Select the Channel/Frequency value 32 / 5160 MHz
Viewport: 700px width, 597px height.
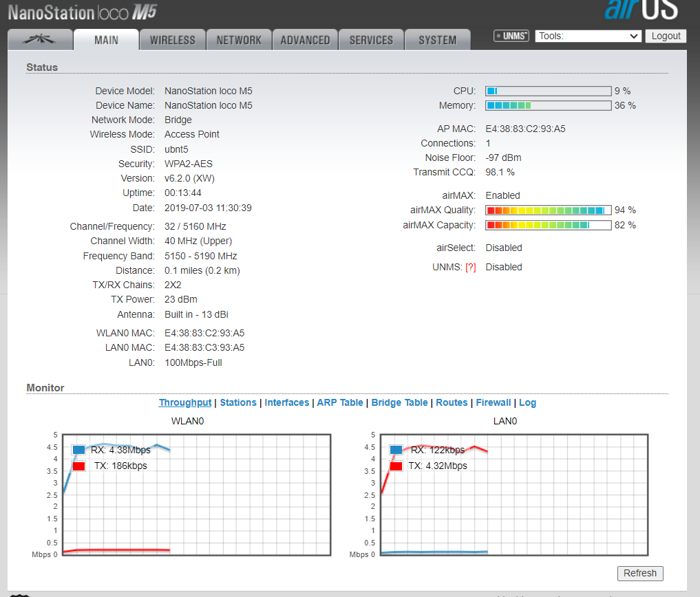click(x=195, y=226)
